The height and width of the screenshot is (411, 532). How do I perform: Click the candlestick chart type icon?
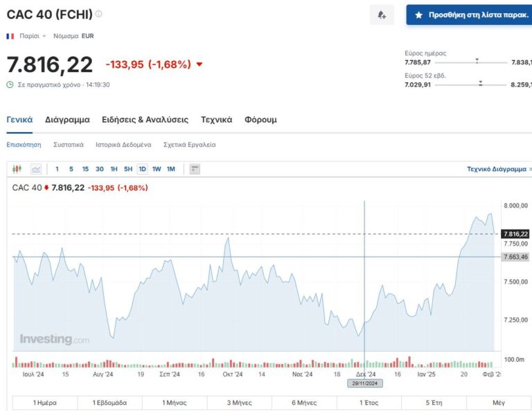click(x=17, y=169)
